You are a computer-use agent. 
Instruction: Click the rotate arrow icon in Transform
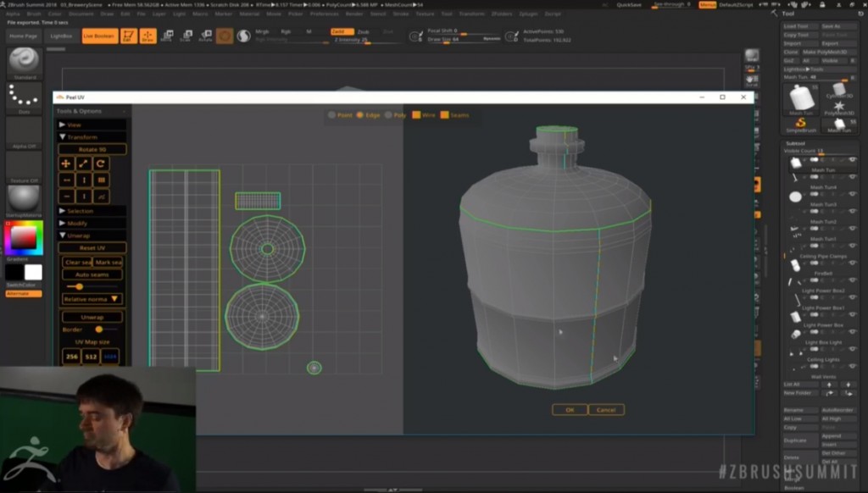[x=101, y=163]
